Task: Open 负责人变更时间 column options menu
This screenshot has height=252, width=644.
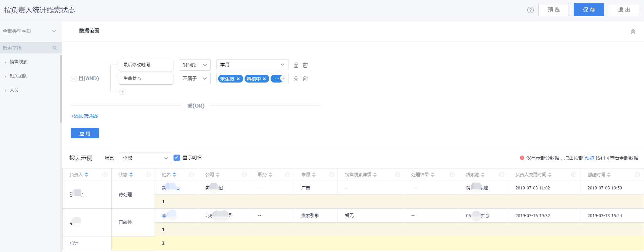Action: click(x=574, y=175)
